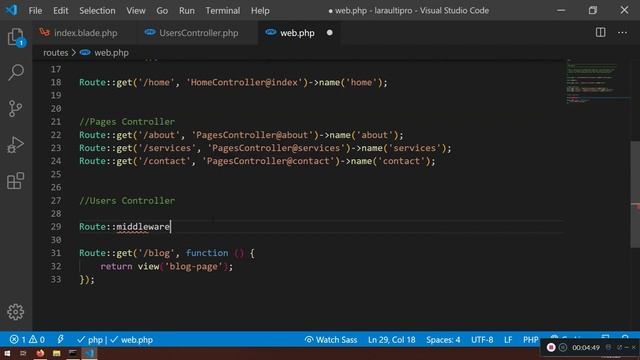
Task: Open the Manage gear menu
Action: pos(16,312)
